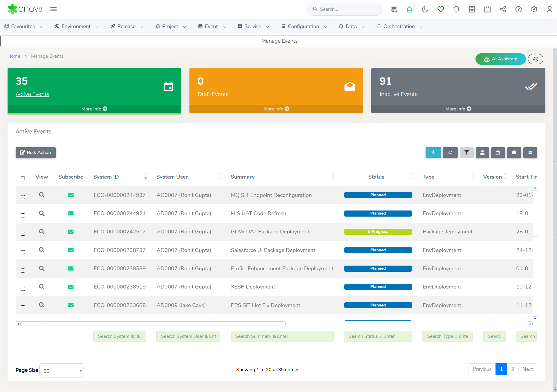Go to page 2 of entries

pyautogui.click(x=513, y=369)
